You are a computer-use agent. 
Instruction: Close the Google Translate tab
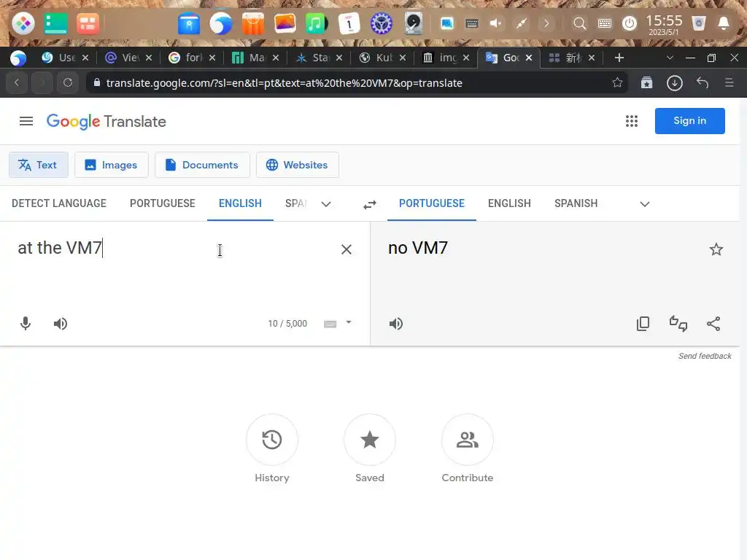click(x=529, y=58)
